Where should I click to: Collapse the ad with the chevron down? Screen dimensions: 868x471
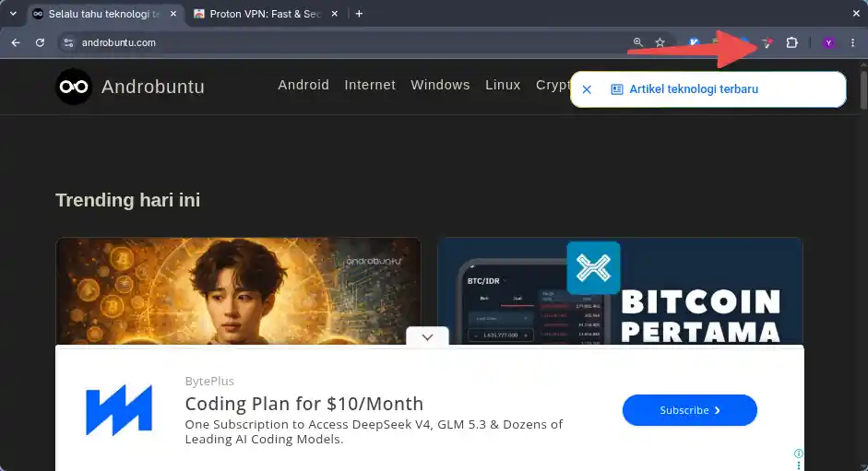(427, 337)
